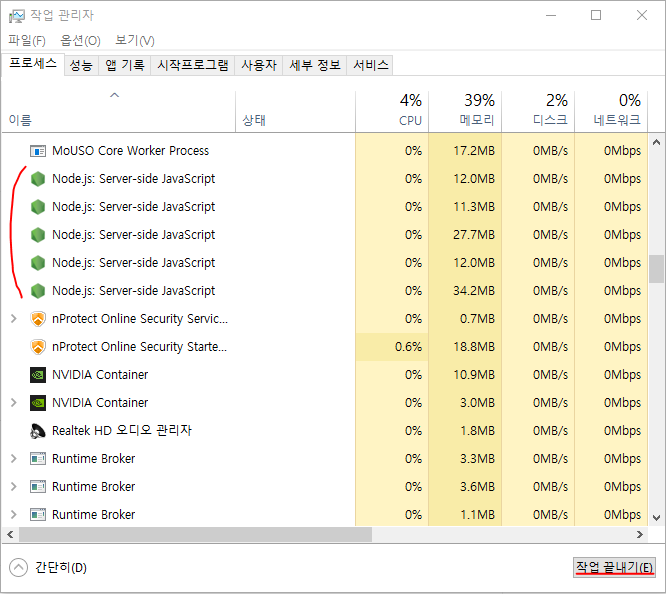
Task: Click the Runtime Broker icon using 3.3MB
Action: [x=38, y=459]
